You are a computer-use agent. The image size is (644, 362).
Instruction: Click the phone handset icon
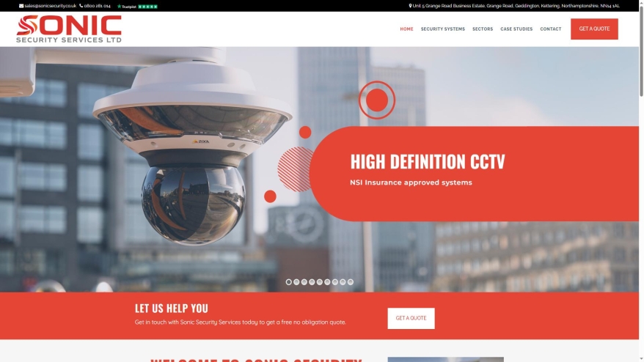[x=81, y=6]
